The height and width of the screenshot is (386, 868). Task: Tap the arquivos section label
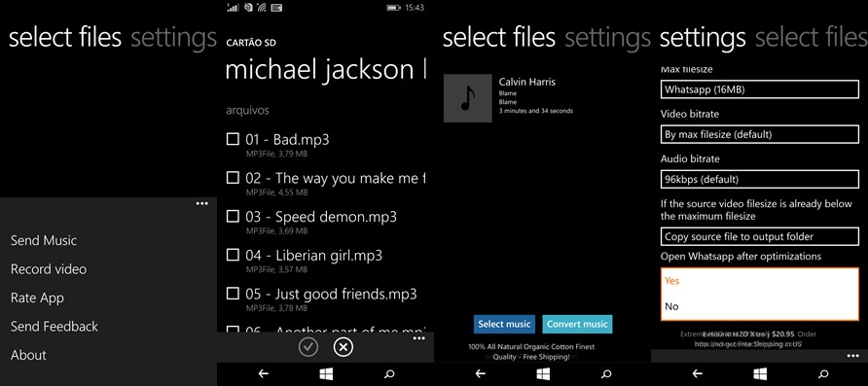[x=247, y=111]
